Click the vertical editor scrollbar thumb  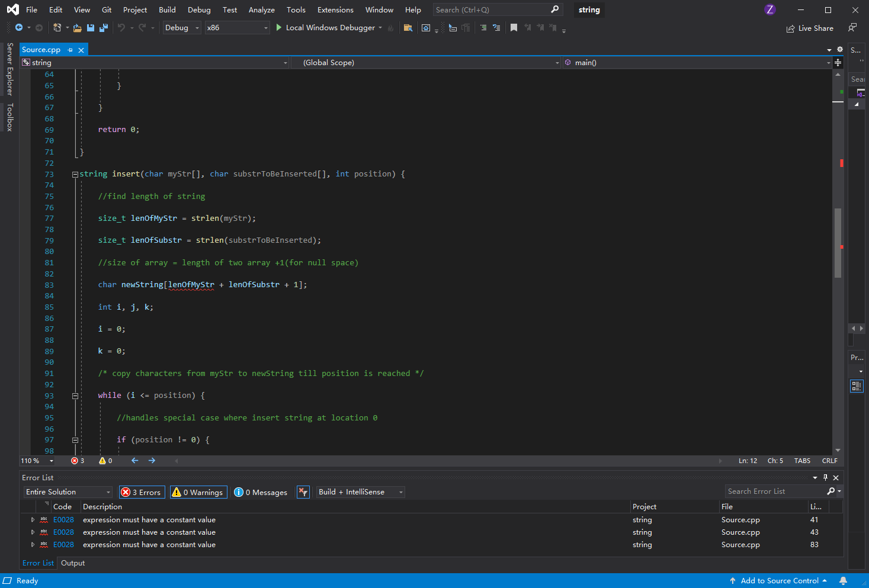click(x=838, y=243)
